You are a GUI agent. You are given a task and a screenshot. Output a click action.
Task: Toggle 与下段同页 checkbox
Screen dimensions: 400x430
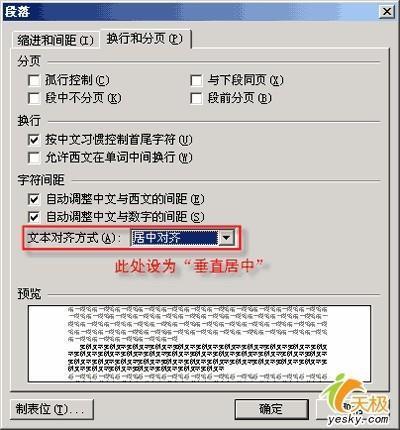coord(196,80)
